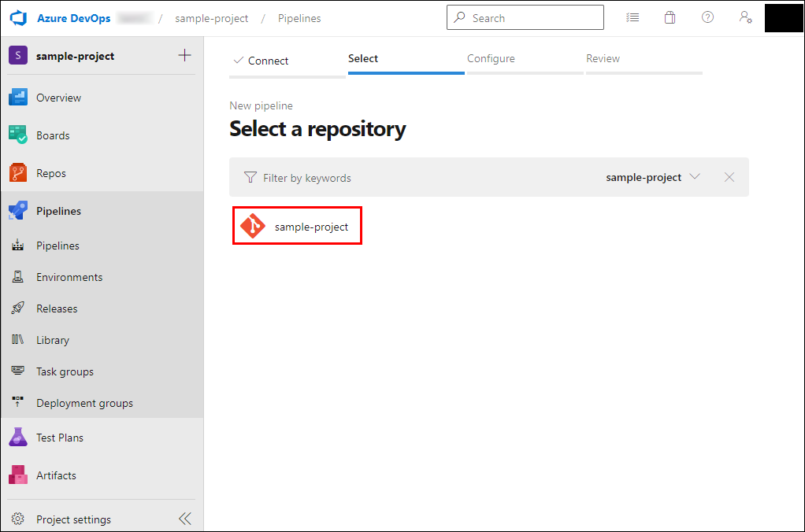Screen dimensions: 805x532
Task: Click the Environments server icon
Action: pyautogui.click(x=17, y=277)
